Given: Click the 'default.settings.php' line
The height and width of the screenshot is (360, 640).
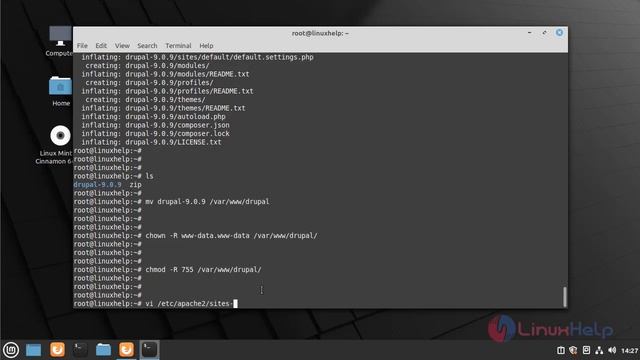Looking at the screenshot, I should point(198,57).
